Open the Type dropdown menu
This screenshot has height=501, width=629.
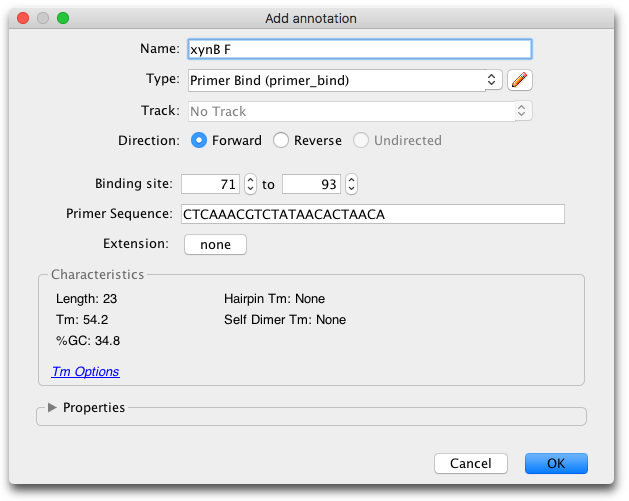[345, 80]
